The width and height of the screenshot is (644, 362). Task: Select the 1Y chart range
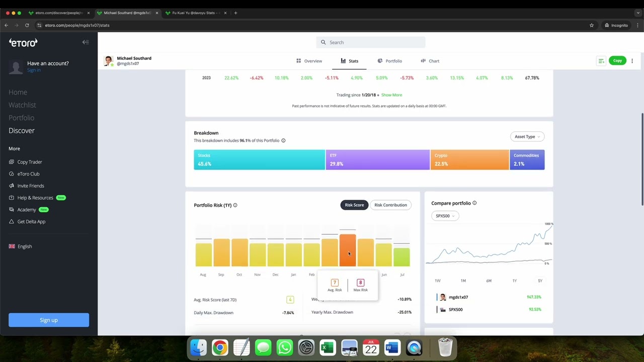pos(514,281)
